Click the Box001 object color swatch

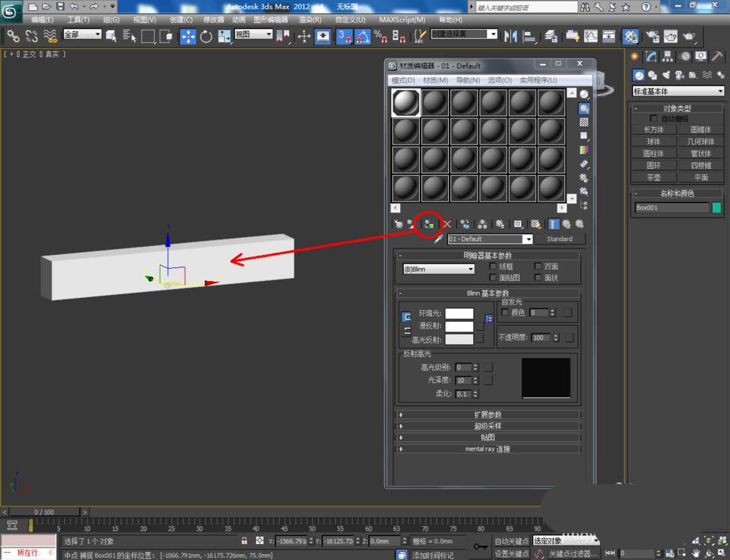click(717, 207)
